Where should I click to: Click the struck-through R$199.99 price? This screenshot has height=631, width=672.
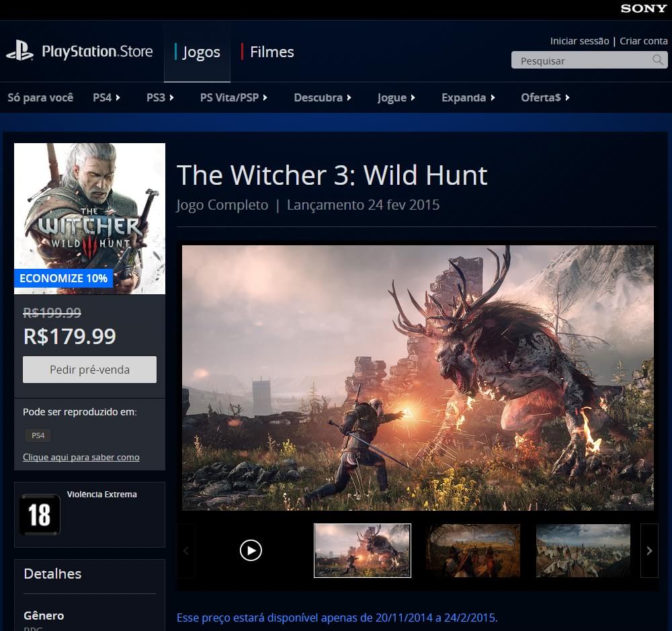pos(52,312)
